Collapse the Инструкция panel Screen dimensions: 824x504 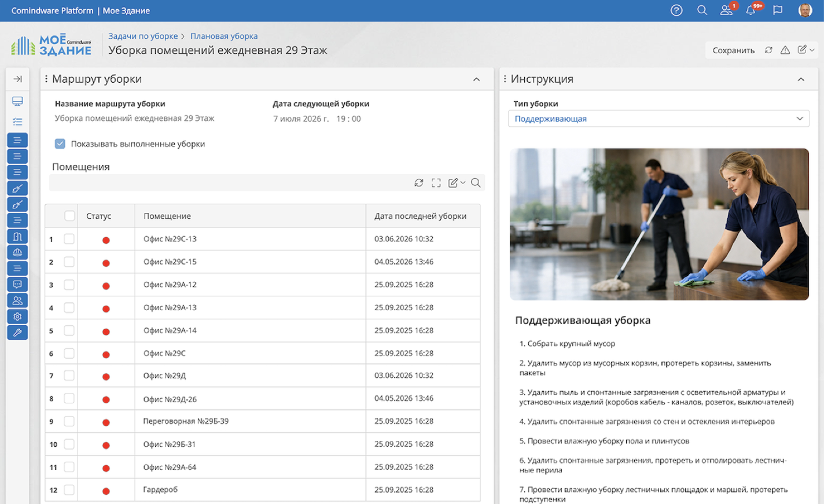801,79
